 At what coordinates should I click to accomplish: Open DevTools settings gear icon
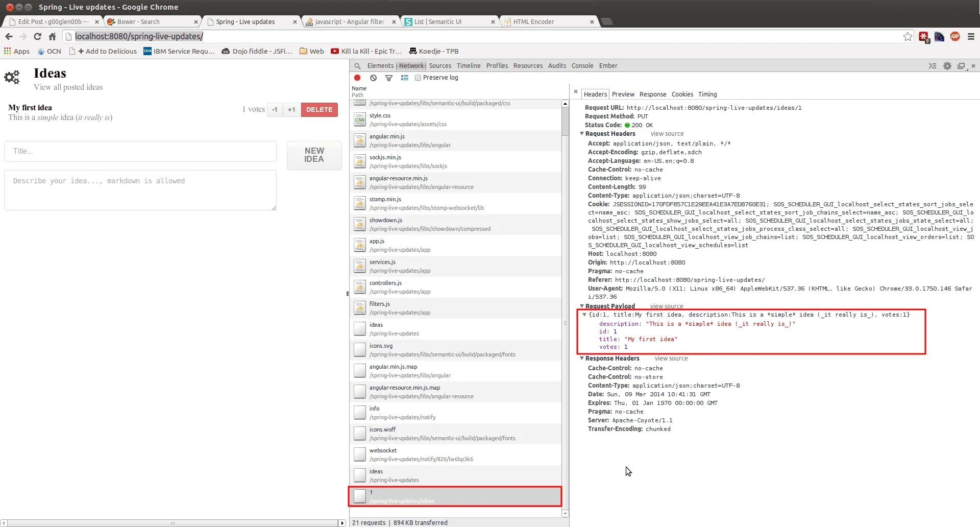947,66
